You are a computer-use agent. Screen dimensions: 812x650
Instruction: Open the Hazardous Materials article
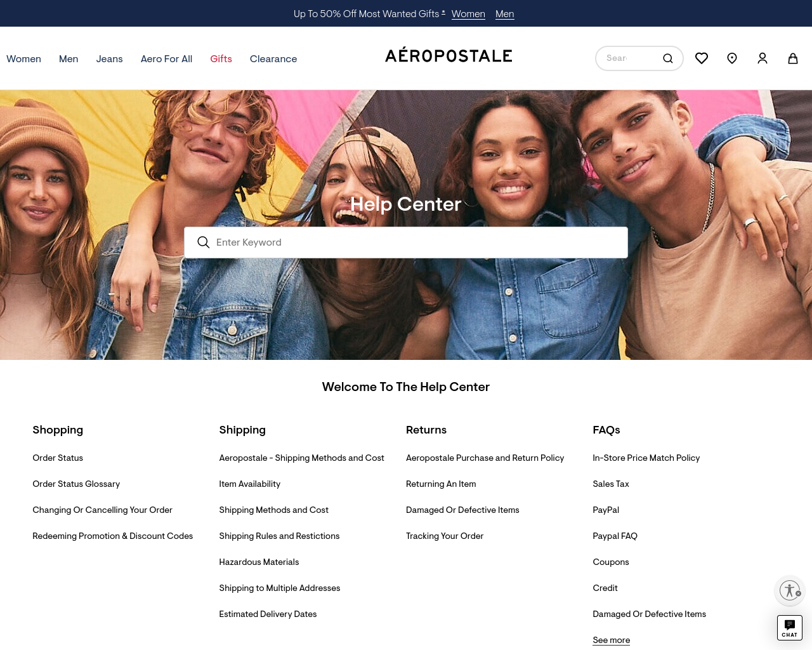pos(259,562)
